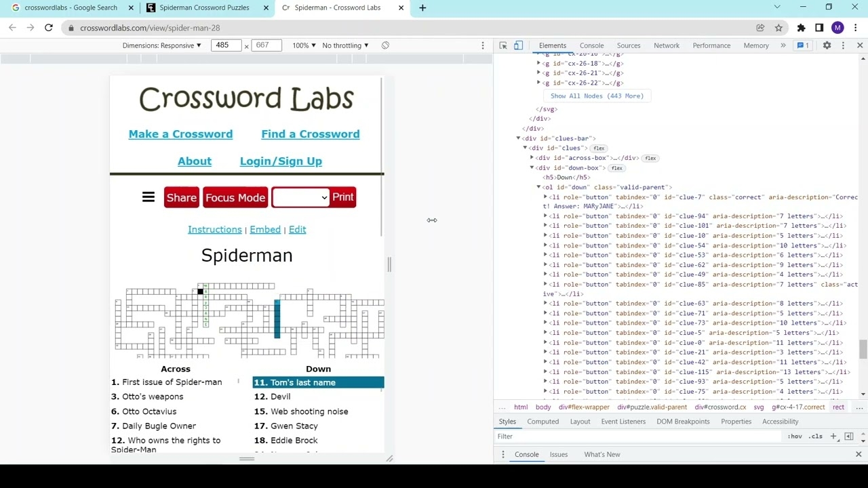Click the rotate screen icon
The image size is (868, 488).
coord(385,45)
